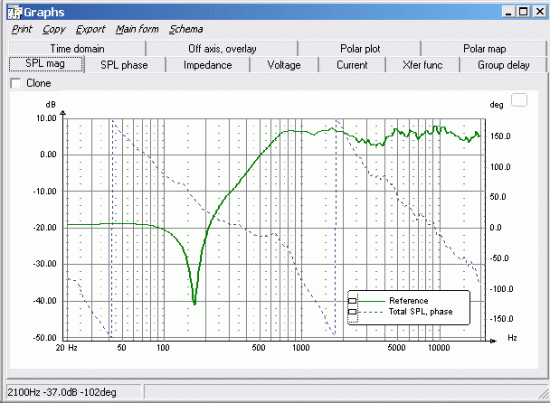This screenshot has height=403, width=550.
Task: Open the Main form menu
Action: click(x=137, y=29)
